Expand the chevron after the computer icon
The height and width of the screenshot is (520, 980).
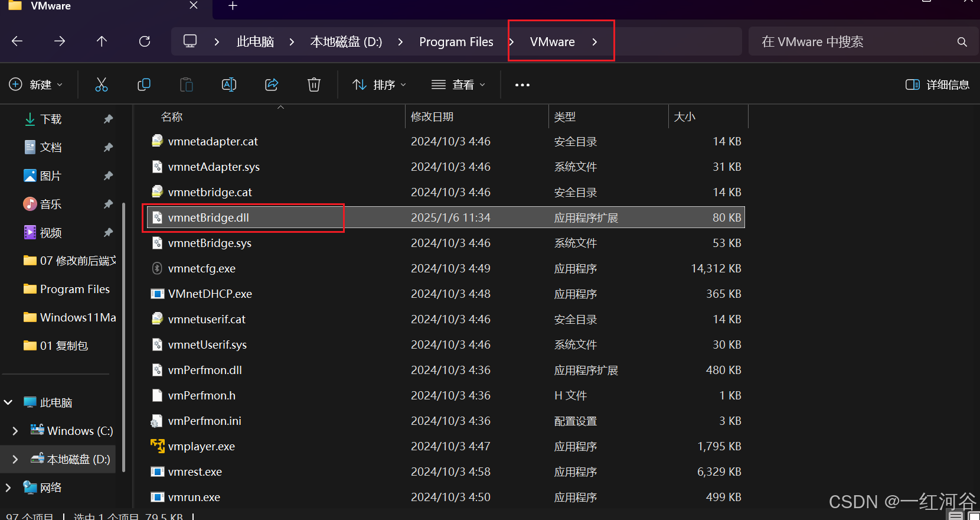click(x=217, y=42)
